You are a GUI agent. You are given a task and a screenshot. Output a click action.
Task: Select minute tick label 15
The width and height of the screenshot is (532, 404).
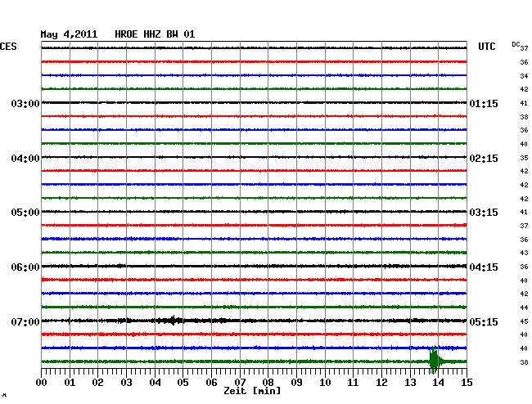coord(467,383)
